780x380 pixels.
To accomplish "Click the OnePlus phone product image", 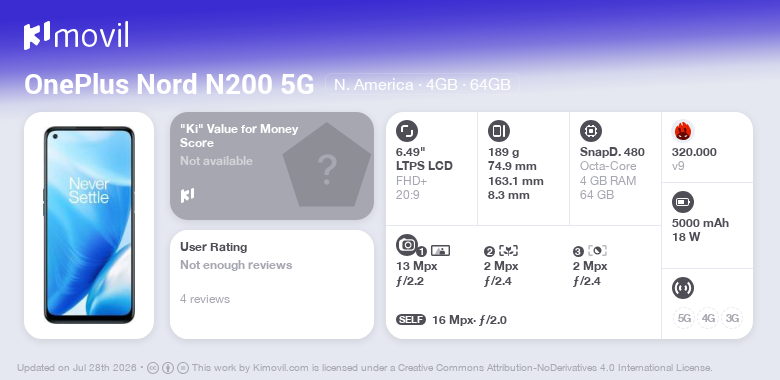I will 89,225.
